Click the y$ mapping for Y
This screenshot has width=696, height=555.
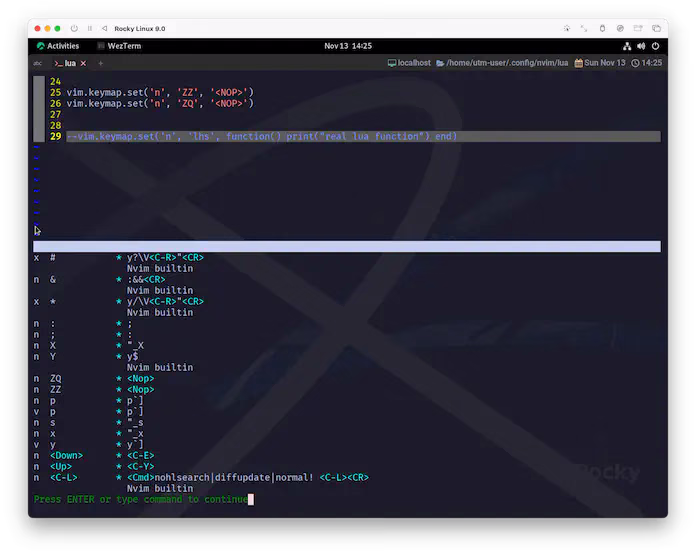click(x=132, y=357)
